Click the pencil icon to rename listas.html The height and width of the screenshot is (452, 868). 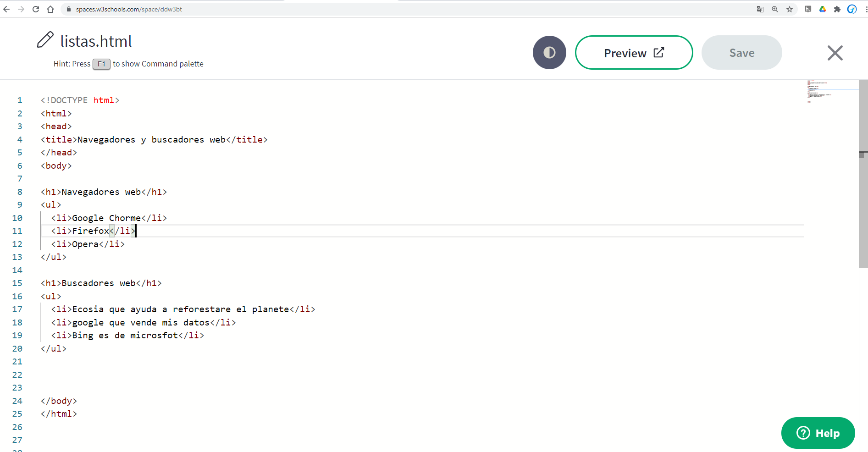tap(45, 40)
